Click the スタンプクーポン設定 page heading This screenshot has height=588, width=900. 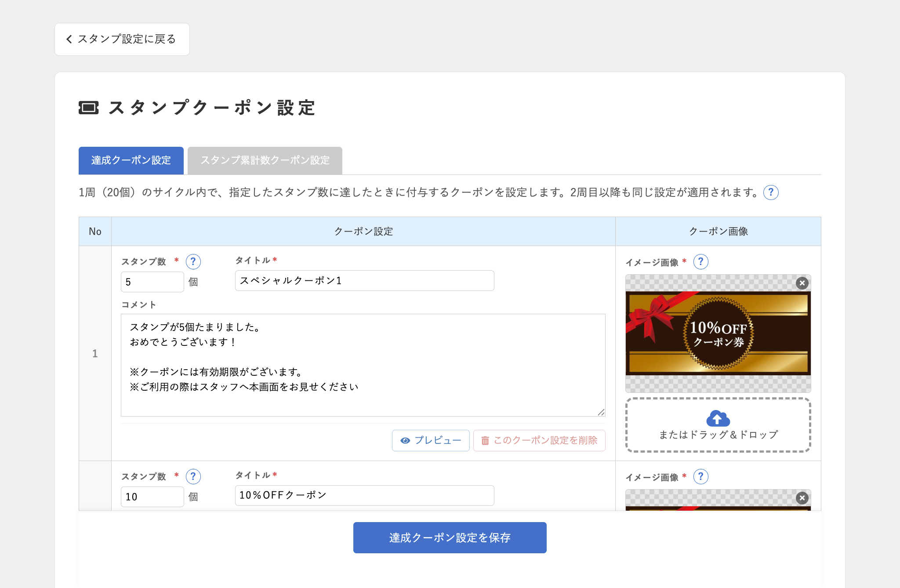212,108
